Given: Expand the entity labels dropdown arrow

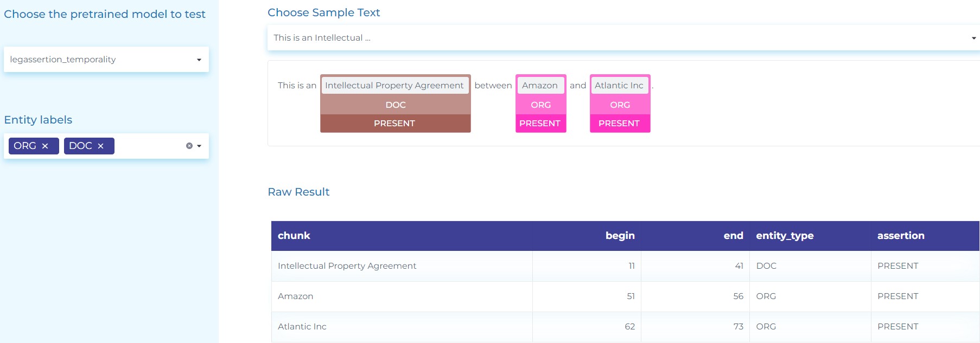Looking at the screenshot, I should (x=199, y=146).
